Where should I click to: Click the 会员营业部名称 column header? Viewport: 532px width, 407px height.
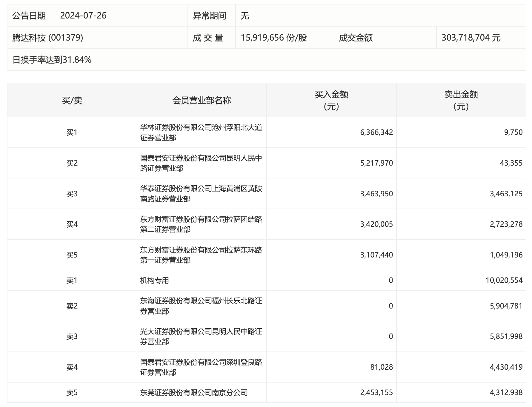[x=202, y=100]
